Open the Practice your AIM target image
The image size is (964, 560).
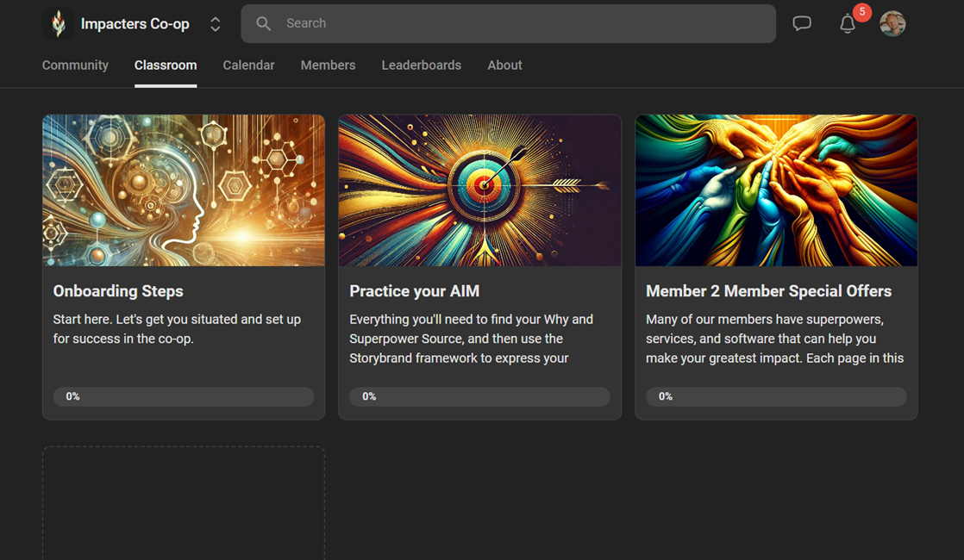(x=479, y=190)
